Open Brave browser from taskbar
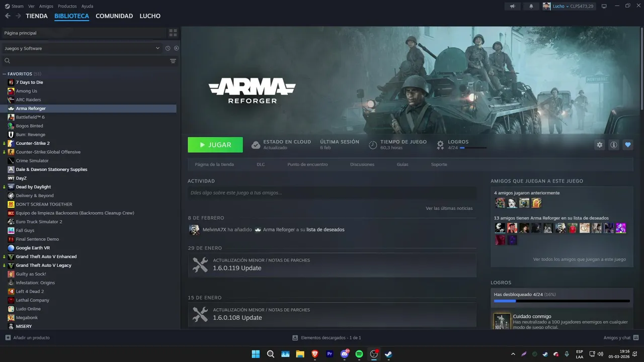Screen dimensions: 644x362 coord(315,354)
